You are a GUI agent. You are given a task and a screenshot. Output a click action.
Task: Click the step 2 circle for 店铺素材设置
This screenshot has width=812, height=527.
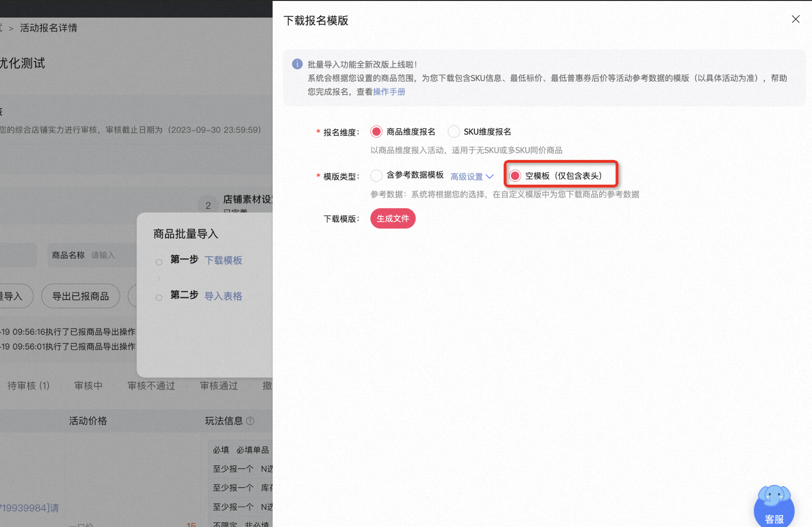pos(208,206)
